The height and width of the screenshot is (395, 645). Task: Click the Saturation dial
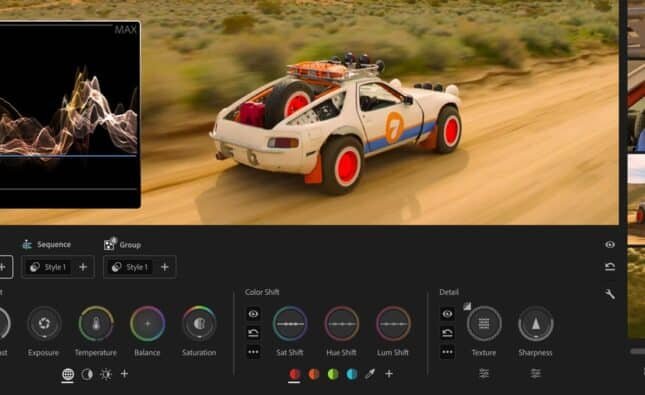[x=199, y=323]
